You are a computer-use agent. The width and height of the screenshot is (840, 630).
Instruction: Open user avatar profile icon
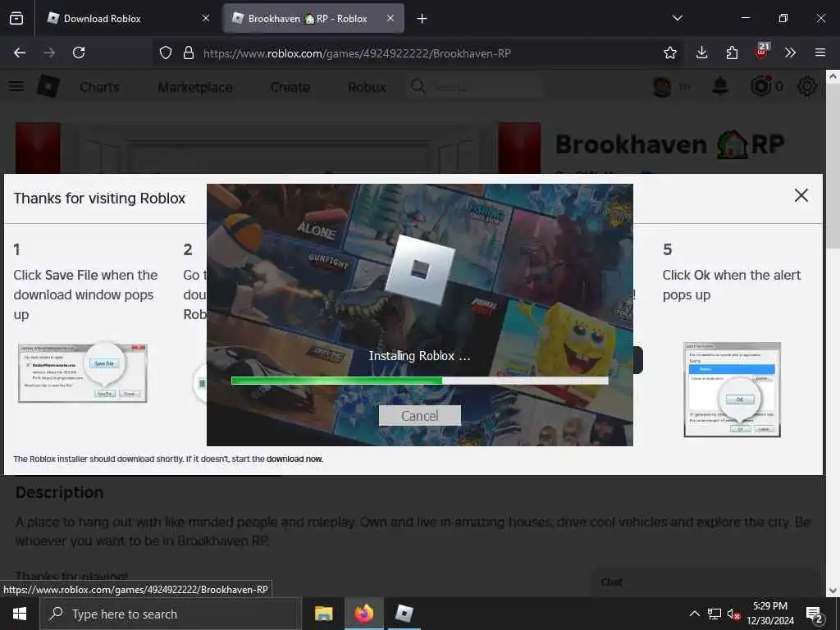[662, 86]
